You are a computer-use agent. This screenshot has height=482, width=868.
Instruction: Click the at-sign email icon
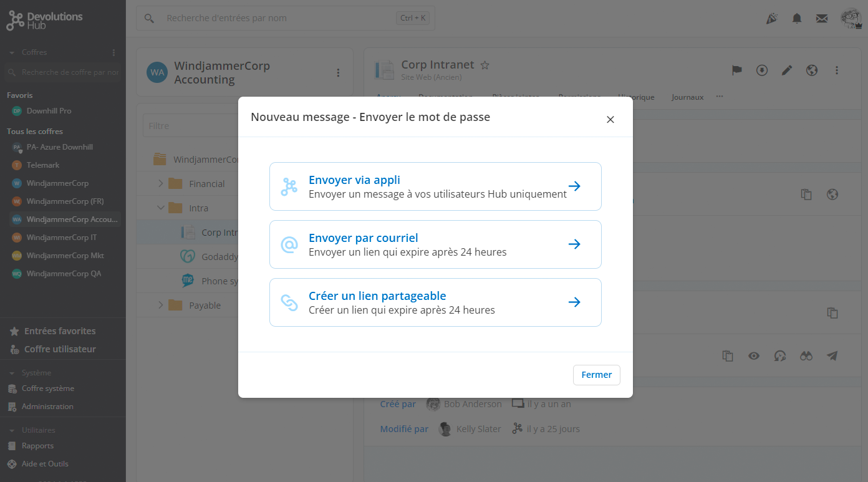tap(289, 245)
